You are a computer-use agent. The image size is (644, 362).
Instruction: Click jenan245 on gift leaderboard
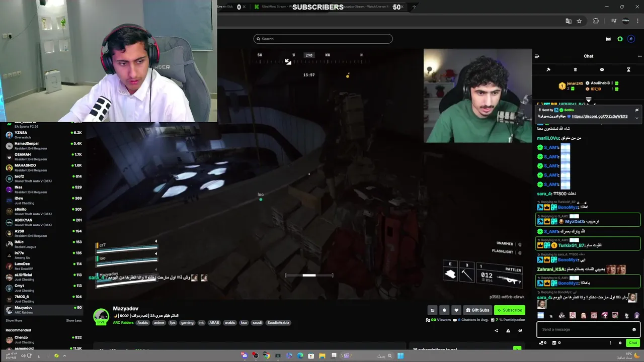pyautogui.click(x=575, y=83)
